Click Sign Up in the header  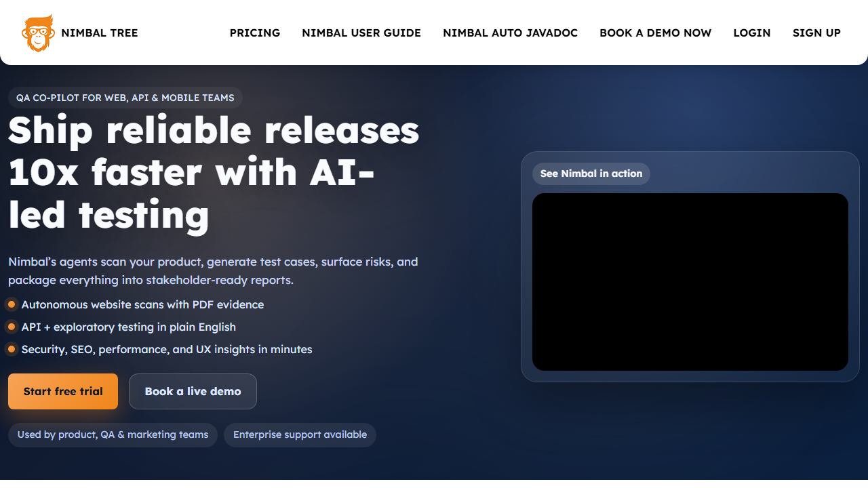click(816, 33)
